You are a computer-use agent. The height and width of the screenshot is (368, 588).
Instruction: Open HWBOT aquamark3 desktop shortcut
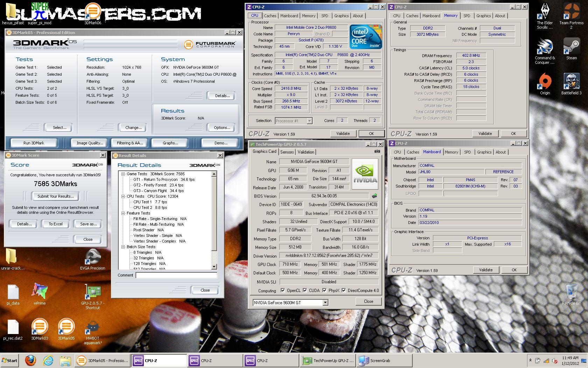(x=92, y=332)
